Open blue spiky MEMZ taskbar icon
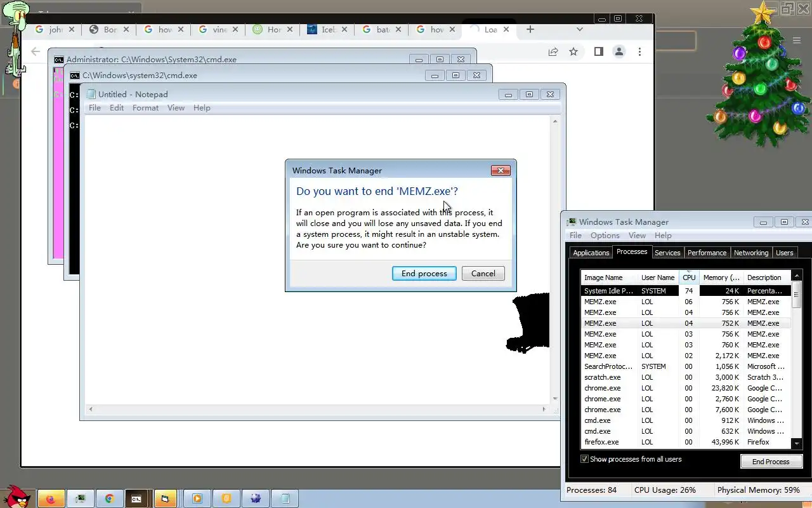Viewport: 812px width, 508px height. (x=256, y=498)
